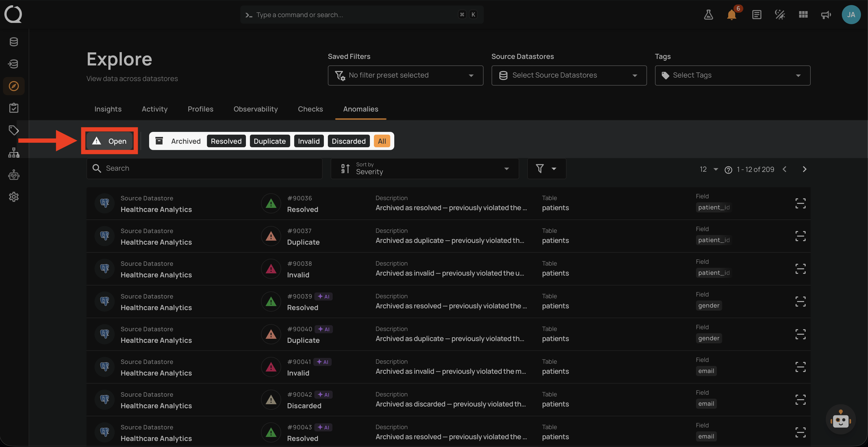
Task: Expand the detail view for anomaly #90038
Action: click(x=800, y=269)
